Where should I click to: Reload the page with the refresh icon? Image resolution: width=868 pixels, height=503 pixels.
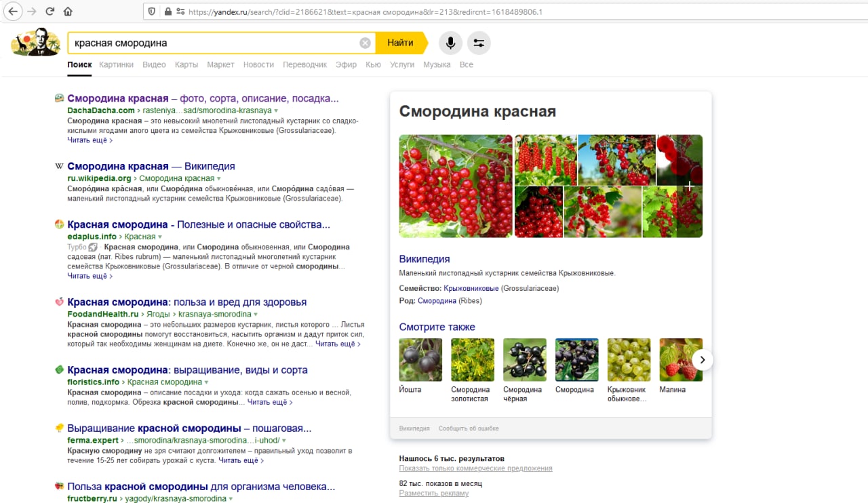[x=50, y=12]
